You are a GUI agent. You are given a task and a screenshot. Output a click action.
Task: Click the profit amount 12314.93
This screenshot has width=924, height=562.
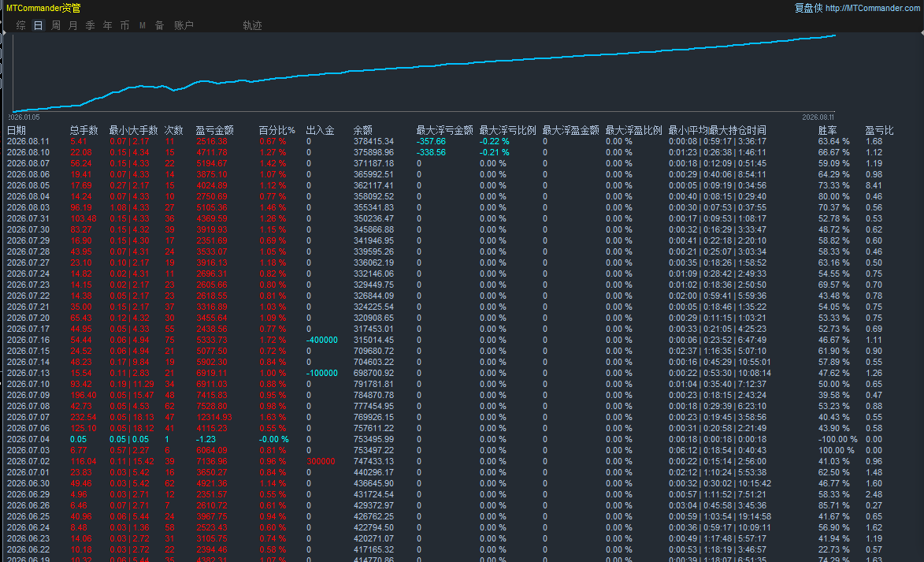coord(214,418)
